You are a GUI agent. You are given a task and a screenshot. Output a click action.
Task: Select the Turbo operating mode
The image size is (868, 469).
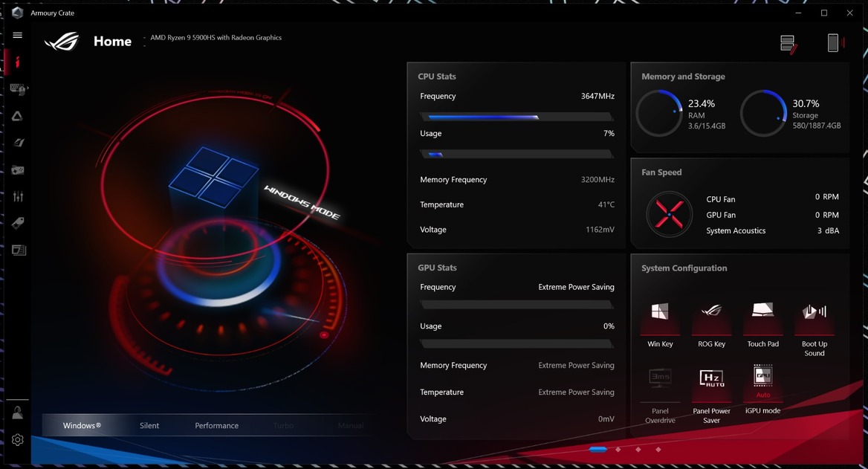[x=283, y=425]
